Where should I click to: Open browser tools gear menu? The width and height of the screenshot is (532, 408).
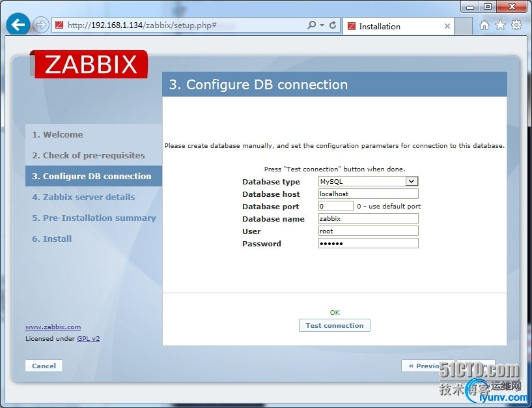pos(516,25)
